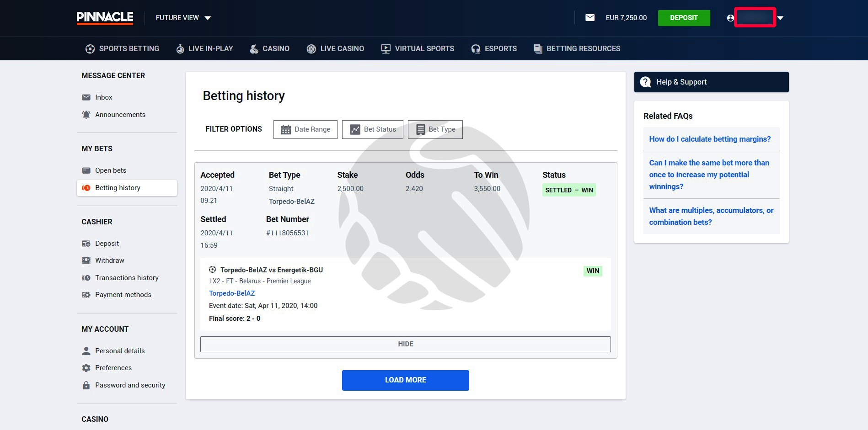Open FAQ about multiples and accumulators
The image size is (868, 430).
pyautogui.click(x=711, y=216)
